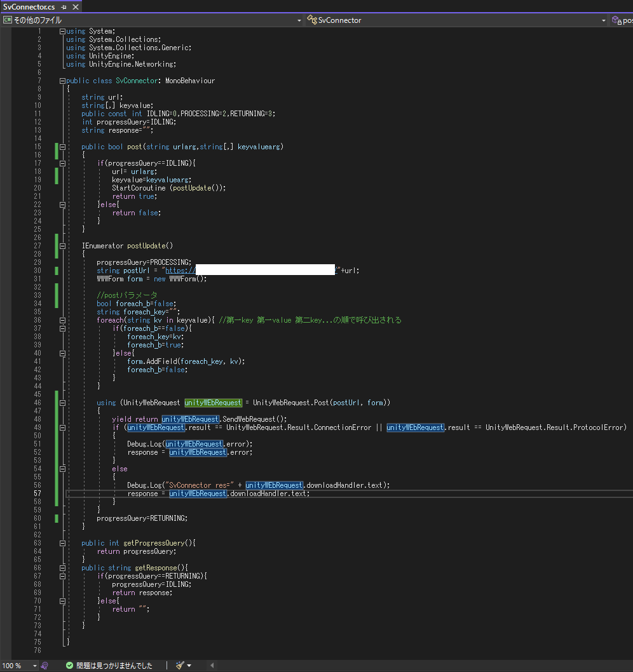Collapse the else block at line 40
Screen dimensions: 633x672
[x=63, y=353]
